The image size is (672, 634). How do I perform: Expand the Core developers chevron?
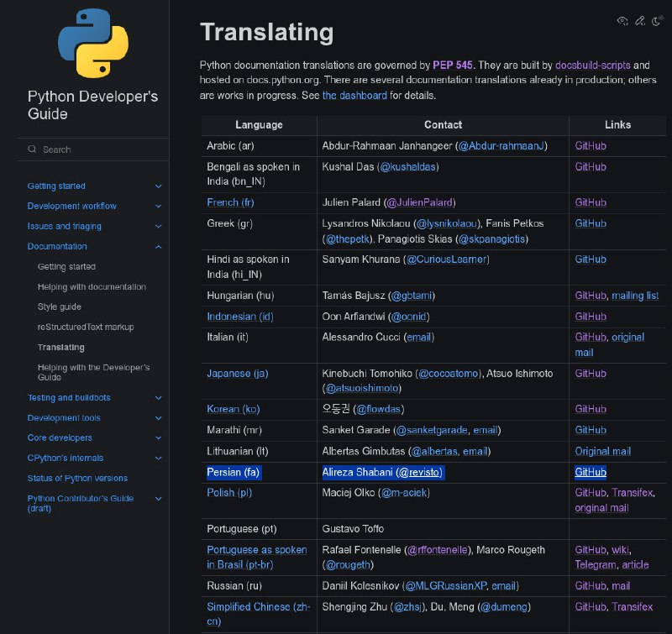(158, 438)
